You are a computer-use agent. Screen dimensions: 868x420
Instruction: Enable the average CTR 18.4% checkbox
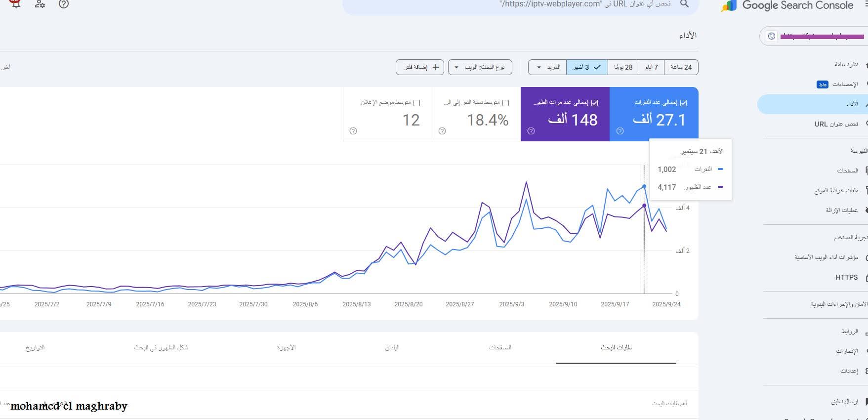coord(505,103)
